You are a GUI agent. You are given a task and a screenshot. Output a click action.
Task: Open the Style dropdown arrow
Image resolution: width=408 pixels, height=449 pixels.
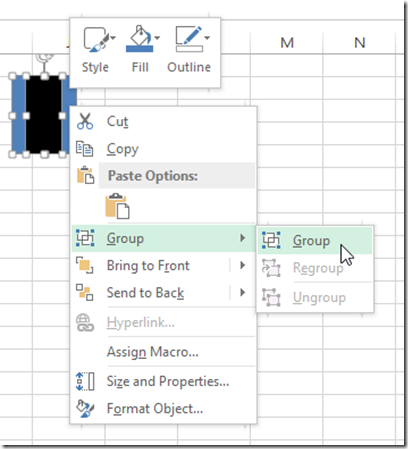pyautogui.click(x=113, y=38)
